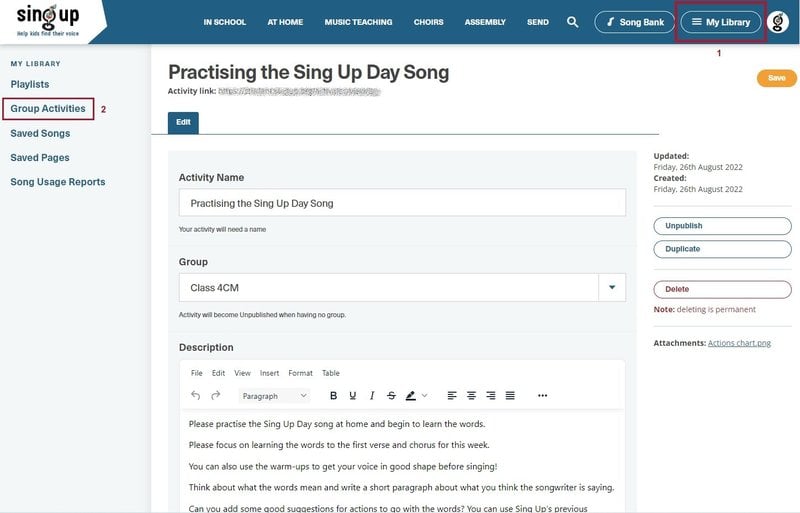
Task: Toggle italic formatting in editor toolbar
Action: coord(372,396)
